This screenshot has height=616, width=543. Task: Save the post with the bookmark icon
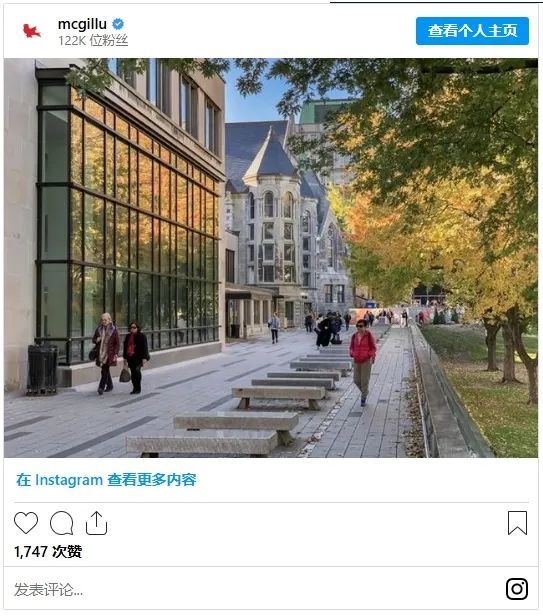517,523
